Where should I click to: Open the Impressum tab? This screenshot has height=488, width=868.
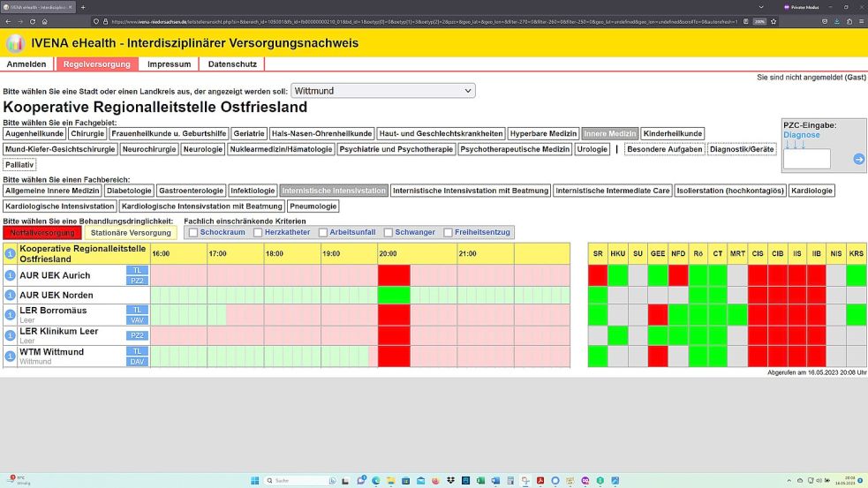pyautogui.click(x=170, y=64)
